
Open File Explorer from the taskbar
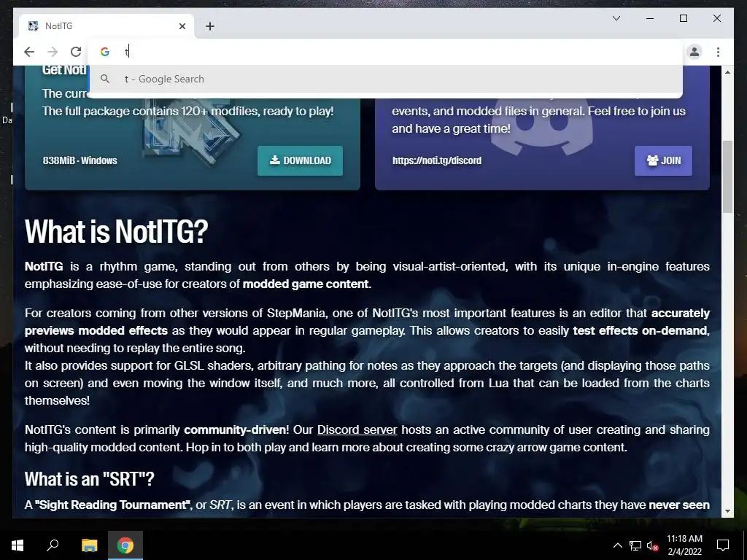click(89, 545)
